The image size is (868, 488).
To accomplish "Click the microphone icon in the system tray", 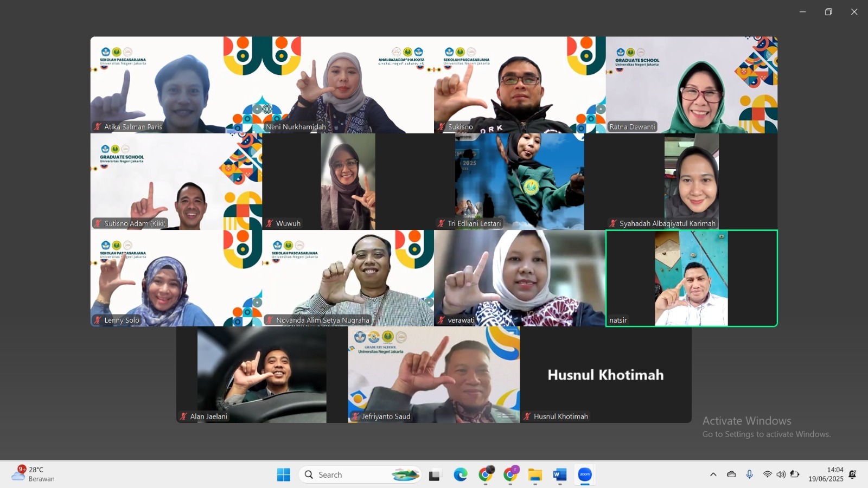I will tap(749, 474).
